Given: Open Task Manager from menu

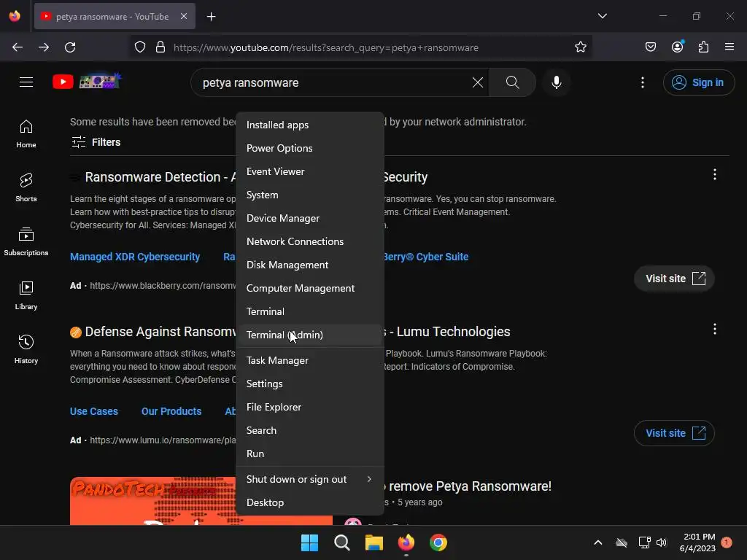Looking at the screenshot, I should (x=309, y=360).
